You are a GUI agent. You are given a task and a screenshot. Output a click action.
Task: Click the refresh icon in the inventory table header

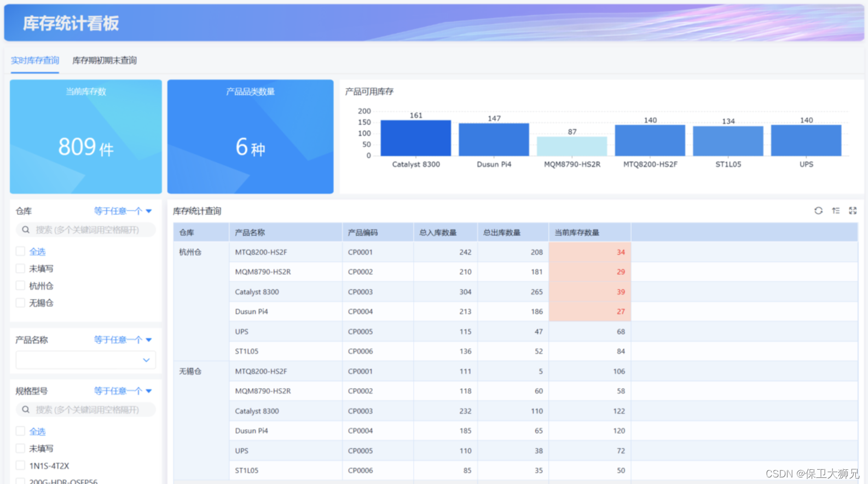click(818, 211)
